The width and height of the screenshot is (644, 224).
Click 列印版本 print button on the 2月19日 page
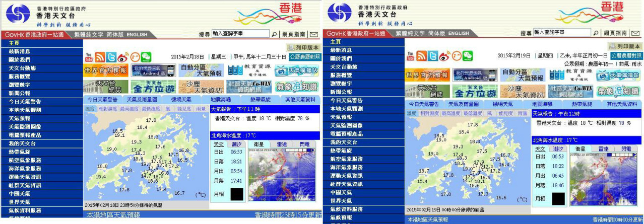(625, 46)
